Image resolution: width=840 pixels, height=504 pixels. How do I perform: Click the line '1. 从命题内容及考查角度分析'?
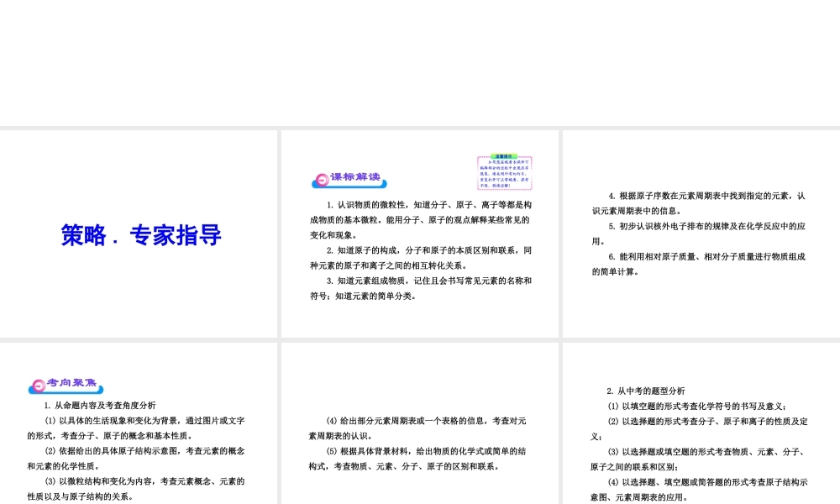coord(100,406)
